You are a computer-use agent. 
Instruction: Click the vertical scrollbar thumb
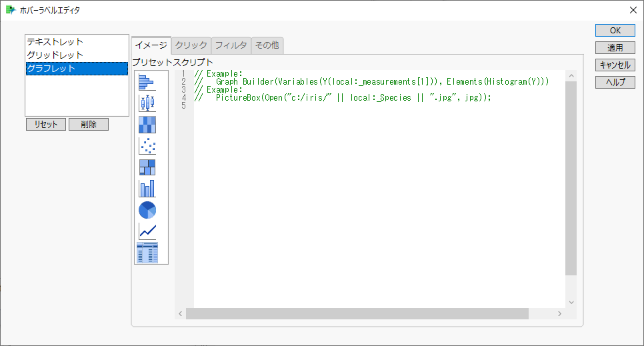571,179
